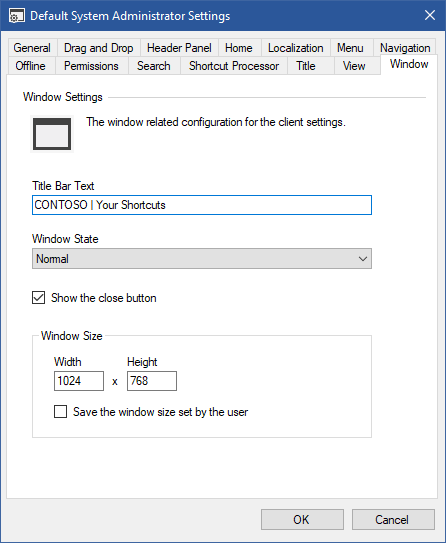Toggle the Show the close button checkbox
Image resolution: width=446 pixels, height=543 pixels.
click(38, 298)
